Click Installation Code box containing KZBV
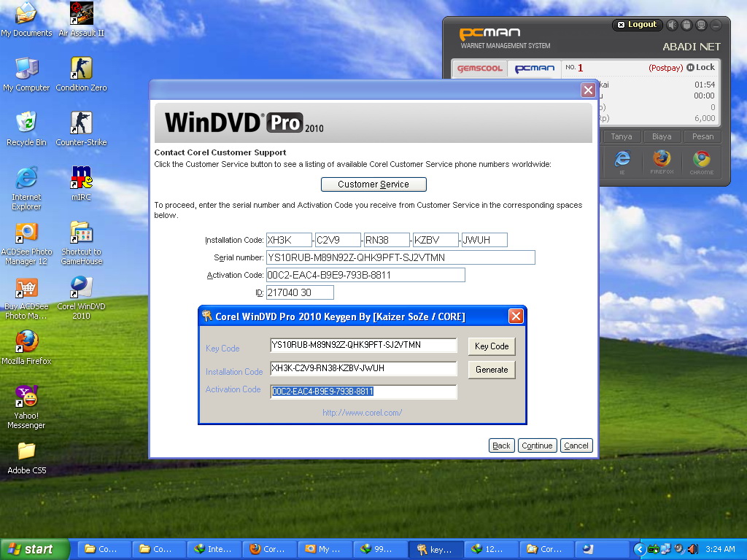The width and height of the screenshot is (747, 560). pos(436,239)
